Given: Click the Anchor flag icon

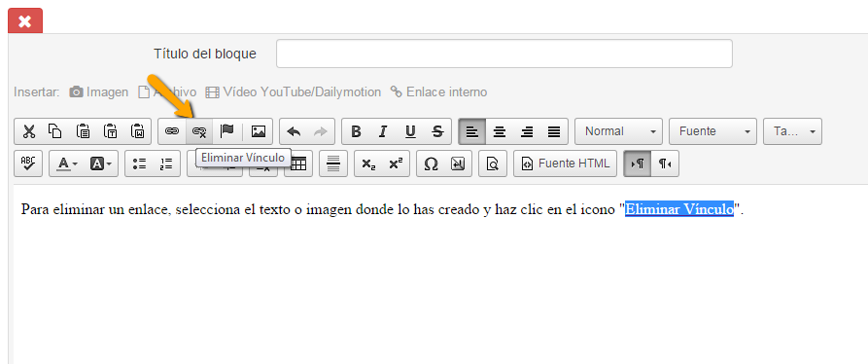Looking at the screenshot, I should click(x=227, y=131).
